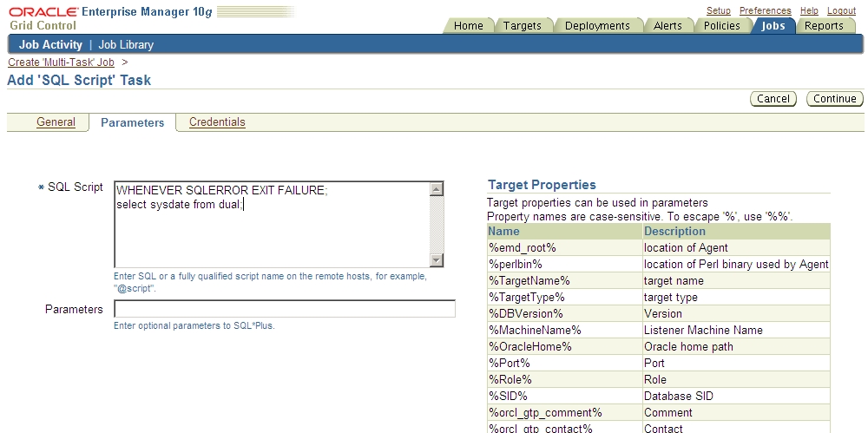Switch to the Targets tab

tap(522, 25)
